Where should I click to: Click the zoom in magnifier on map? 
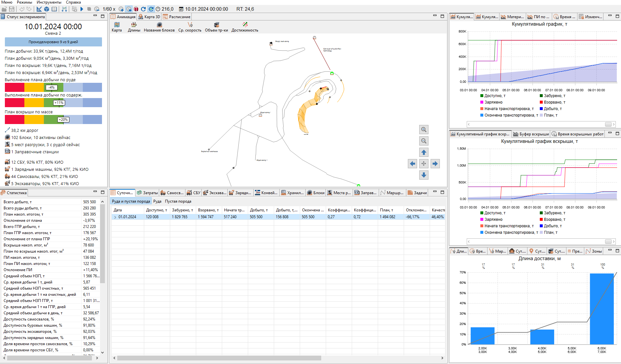click(x=424, y=130)
